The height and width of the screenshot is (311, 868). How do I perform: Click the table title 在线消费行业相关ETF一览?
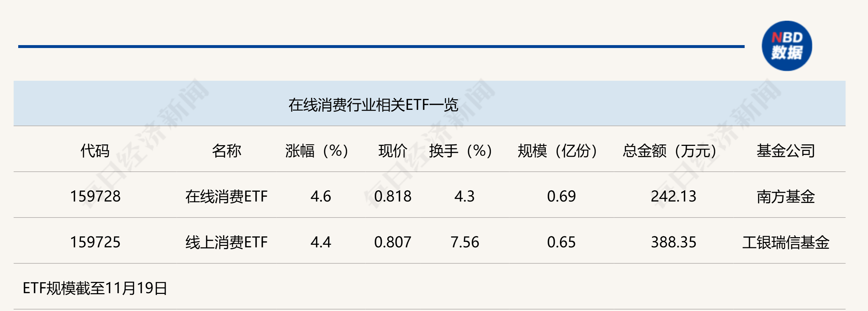(373, 105)
